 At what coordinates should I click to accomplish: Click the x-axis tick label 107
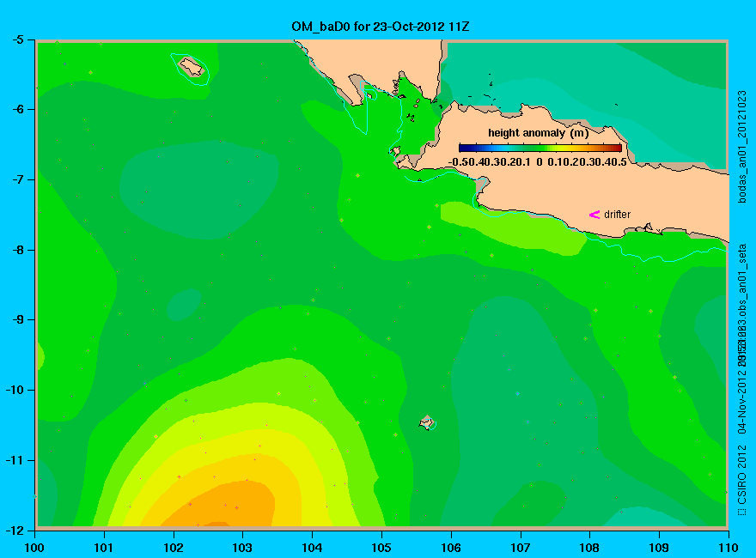(x=521, y=548)
